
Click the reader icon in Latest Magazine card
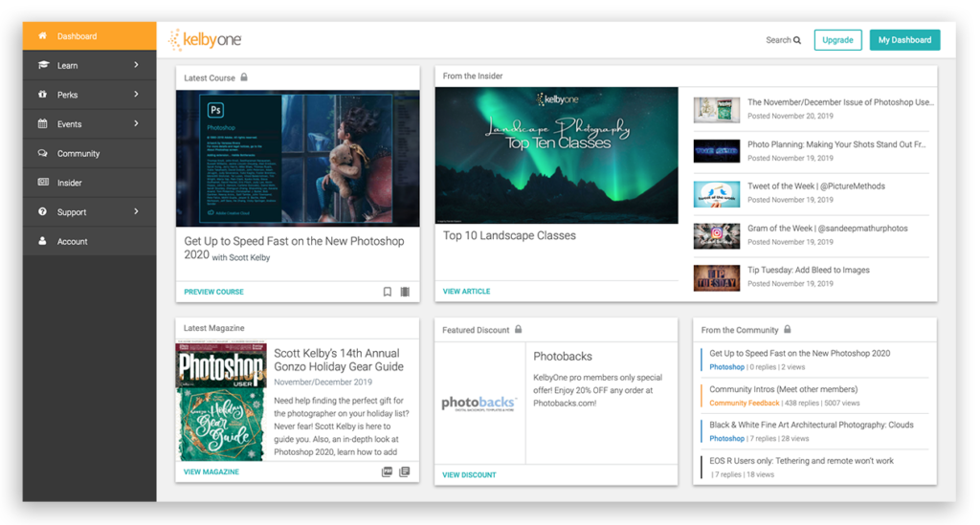pos(405,472)
